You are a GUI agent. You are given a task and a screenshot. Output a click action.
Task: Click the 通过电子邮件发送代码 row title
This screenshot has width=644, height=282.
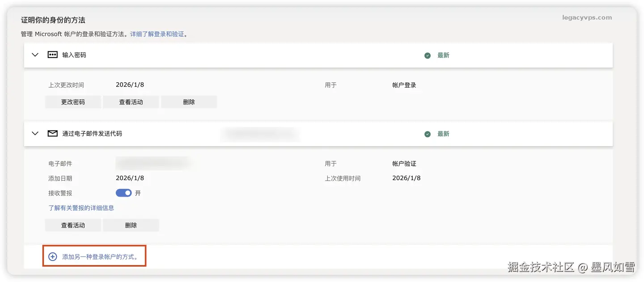click(x=92, y=134)
